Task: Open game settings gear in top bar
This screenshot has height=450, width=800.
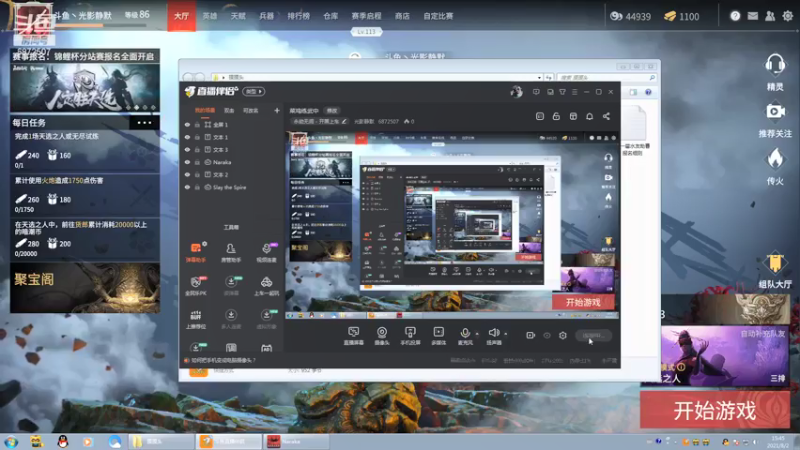Action: 788,16
